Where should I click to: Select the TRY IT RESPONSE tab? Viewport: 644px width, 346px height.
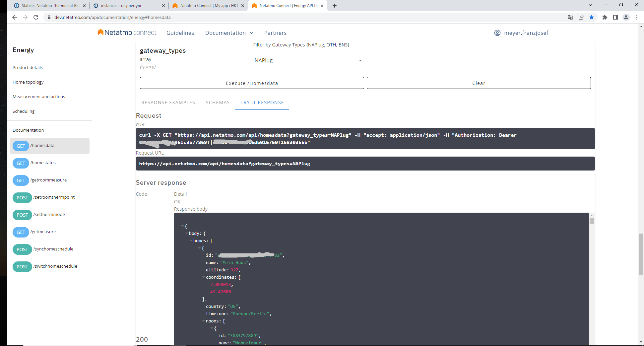[x=262, y=103]
